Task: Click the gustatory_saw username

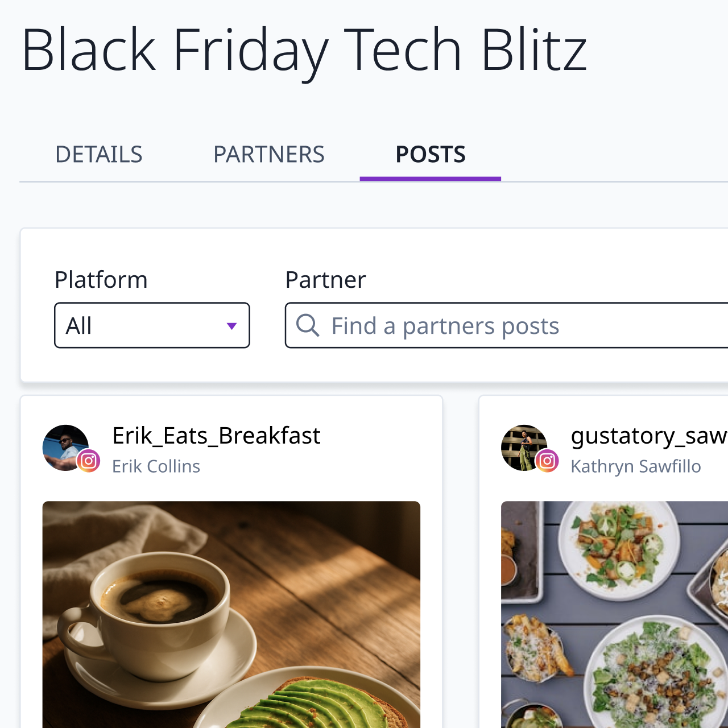Action: point(648,436)
